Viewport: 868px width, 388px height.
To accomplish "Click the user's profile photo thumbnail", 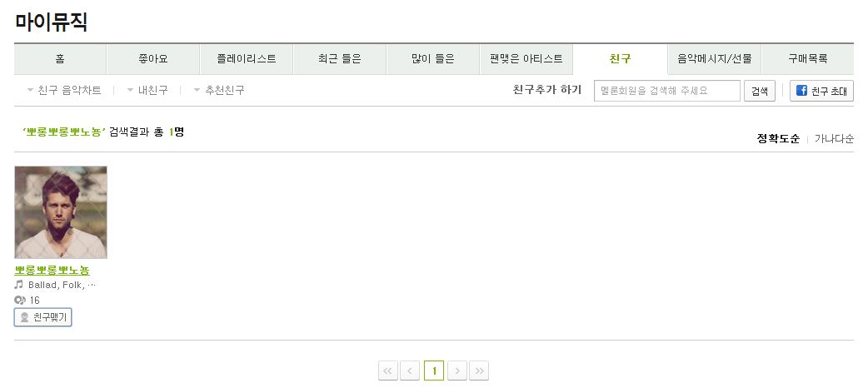I will (61, 212).
